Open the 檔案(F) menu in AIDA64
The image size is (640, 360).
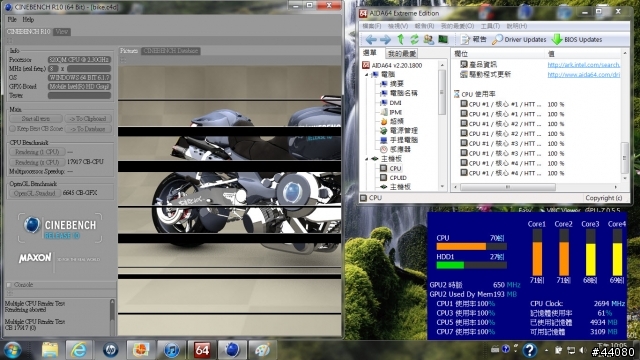pos(371,26)
